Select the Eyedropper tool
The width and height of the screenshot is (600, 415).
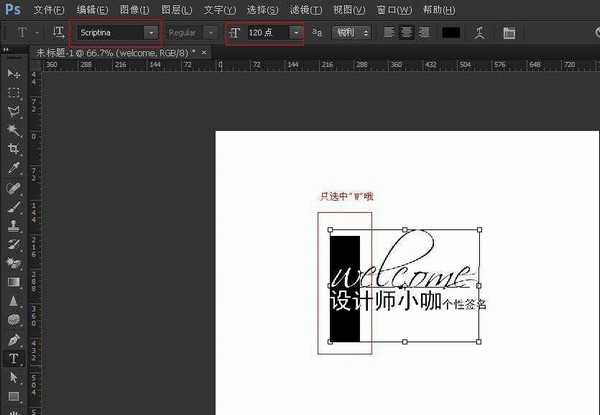pos(14,168)
